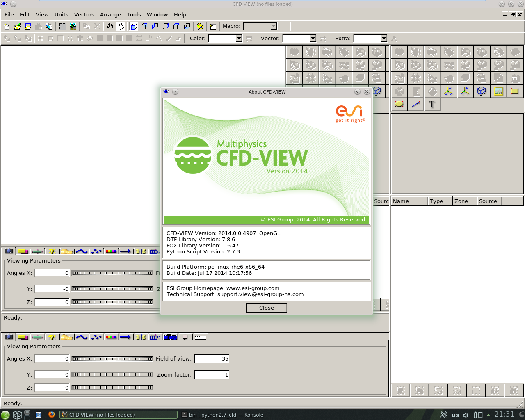Select the Text annotation tool

(x=432, y=104)
